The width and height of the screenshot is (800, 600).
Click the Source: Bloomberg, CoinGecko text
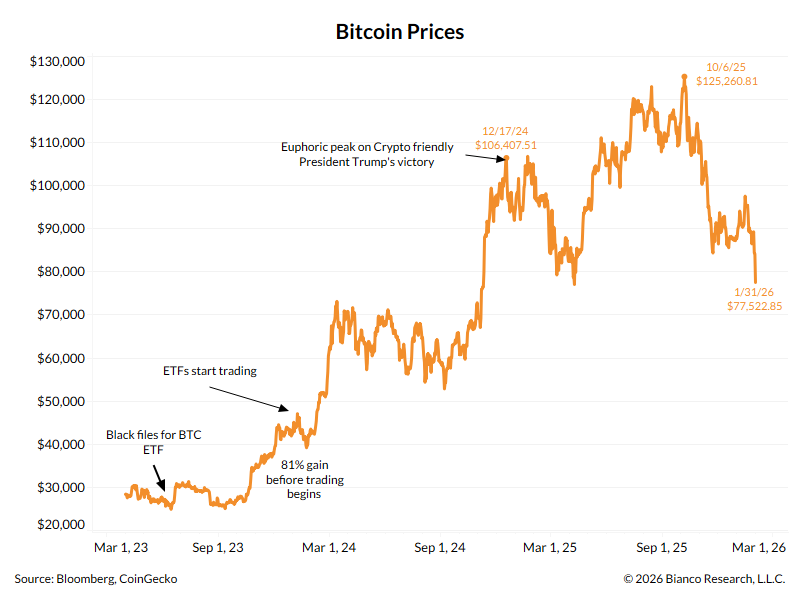point(96,579)
